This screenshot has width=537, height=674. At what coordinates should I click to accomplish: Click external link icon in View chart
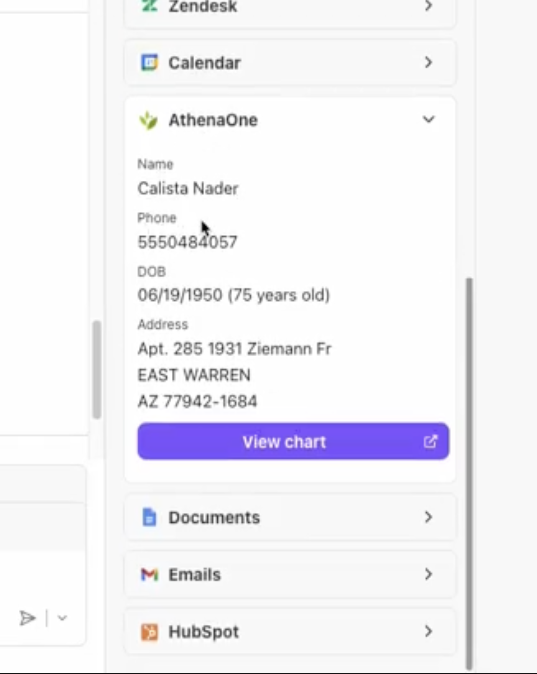click(x=430, y=441)
